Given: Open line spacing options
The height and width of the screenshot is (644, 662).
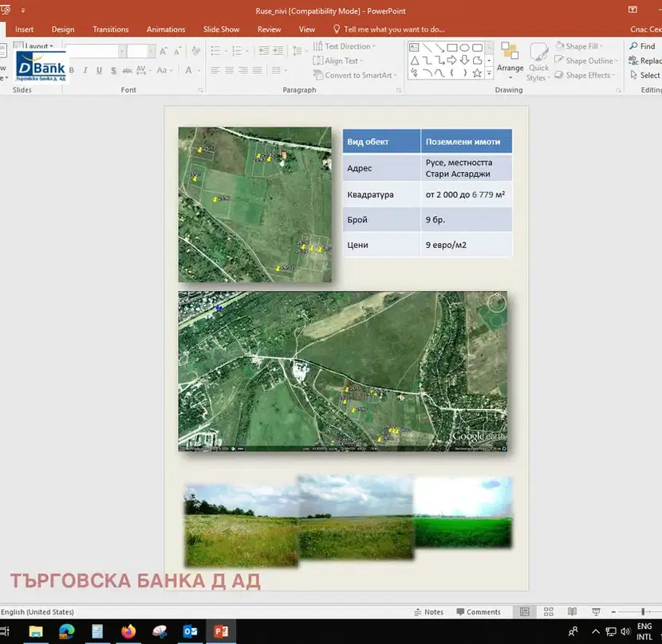Looking at the screenshot, I should pyautogui.click(x=299, y=51).
